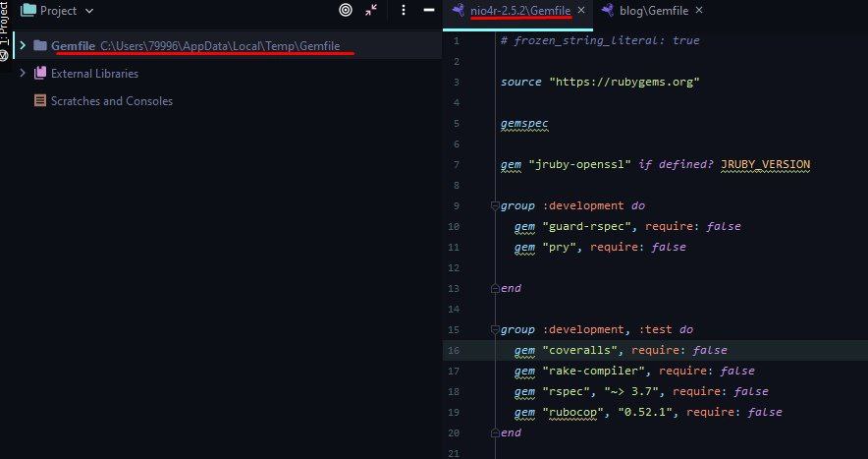Open Project panel options (three dots)
Image resolution: width=868 pixels, height=459 pixels.
coord(403,10)
